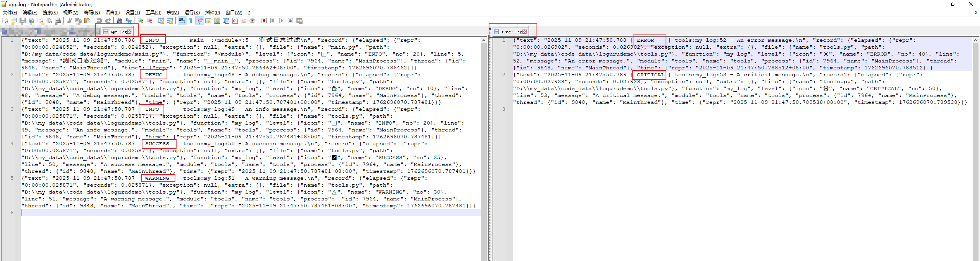The image size is (980, 261).
Task: Open the 插件(P) menu
Action: tap(213, 13)
